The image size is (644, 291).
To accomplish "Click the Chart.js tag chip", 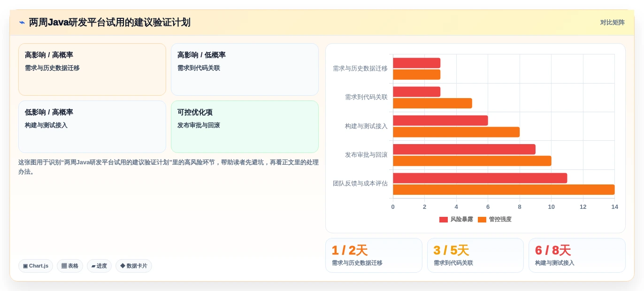I will pyautogui.click(x=36, y=266).
